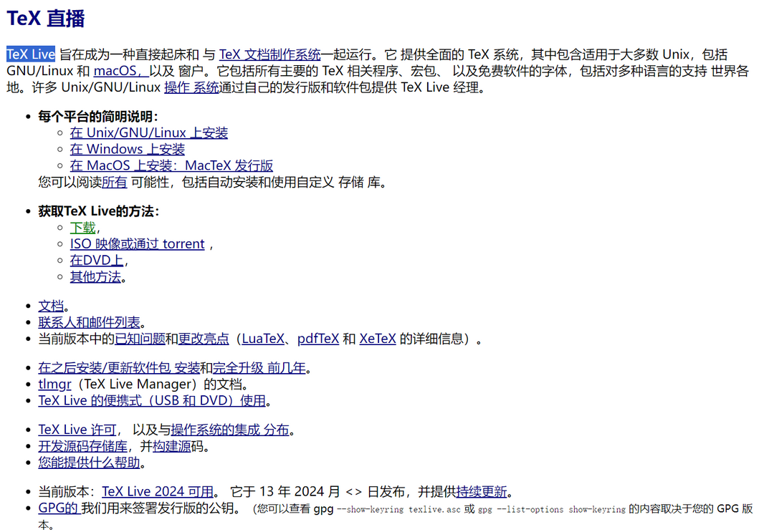
Task: Open the 文档 link
Action: (51, 306)
